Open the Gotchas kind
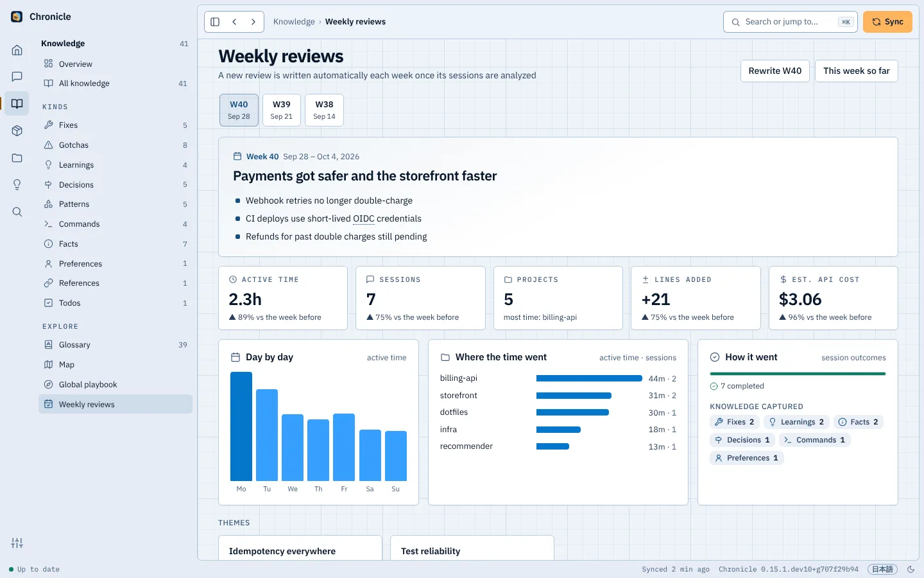The width and height of the screenshot is (924, 578). [116, 145]
